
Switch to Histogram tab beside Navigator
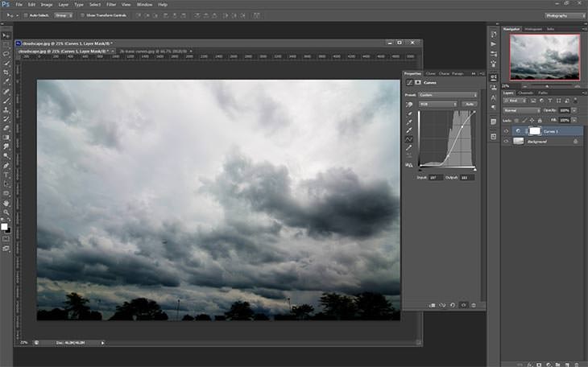[x=533, y=29]
